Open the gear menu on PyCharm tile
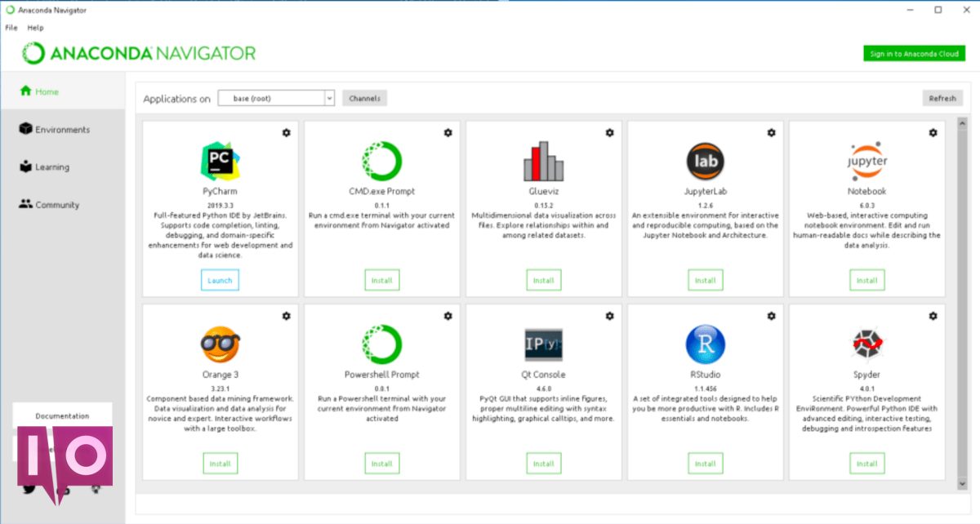 click(286, 132)
